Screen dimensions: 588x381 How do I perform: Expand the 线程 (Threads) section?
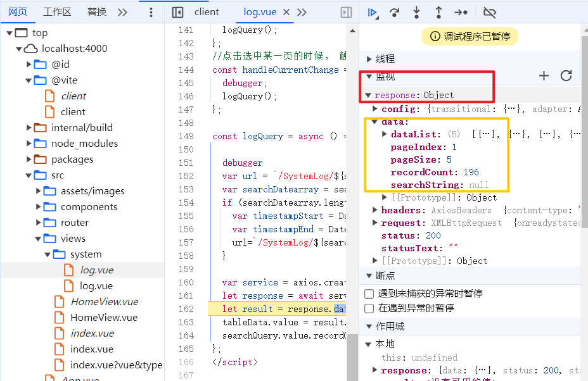pyautogui.click(x=369, y=59)
